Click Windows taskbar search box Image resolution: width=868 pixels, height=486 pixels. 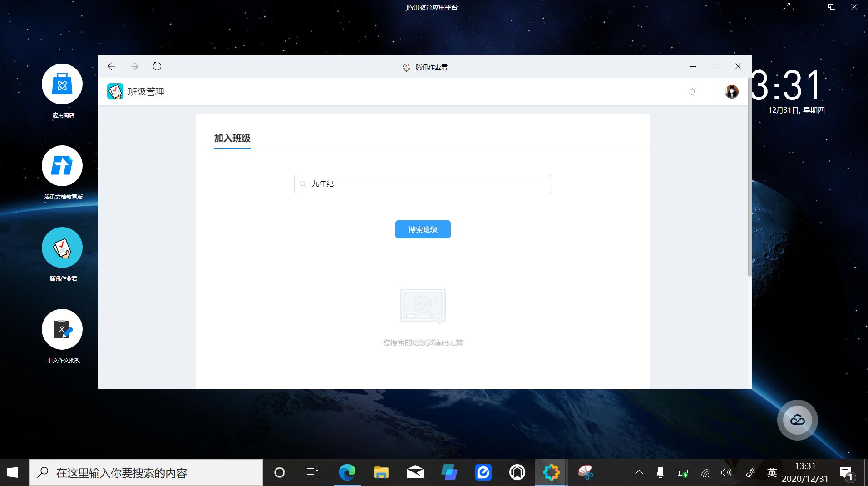(x=146, y=472)
